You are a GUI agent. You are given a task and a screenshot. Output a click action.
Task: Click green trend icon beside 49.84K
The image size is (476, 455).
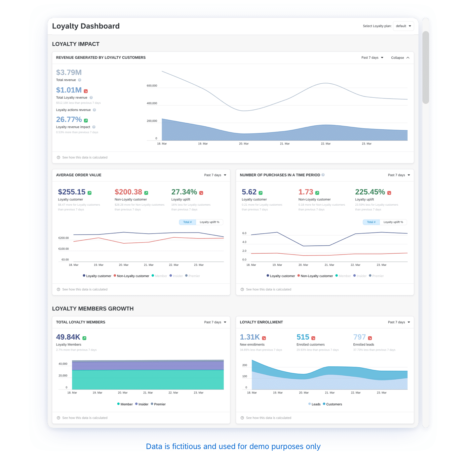coord(84,338)
